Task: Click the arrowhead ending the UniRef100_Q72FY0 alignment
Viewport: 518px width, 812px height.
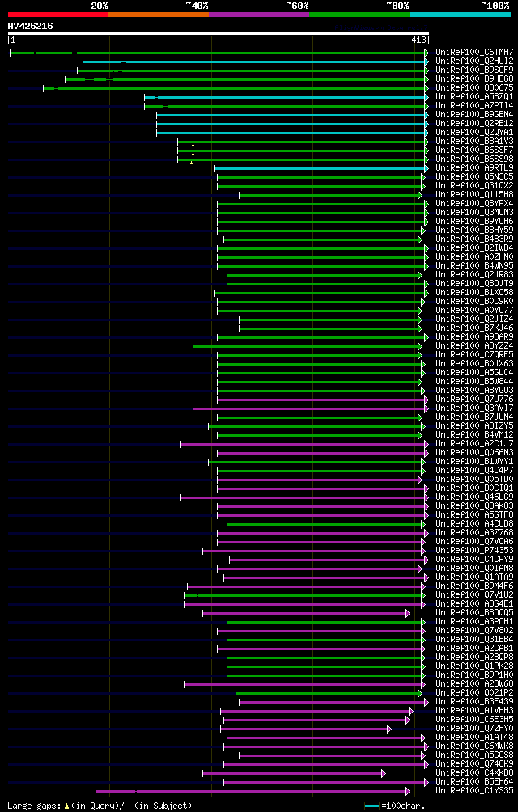Action: tap(389, 730)
